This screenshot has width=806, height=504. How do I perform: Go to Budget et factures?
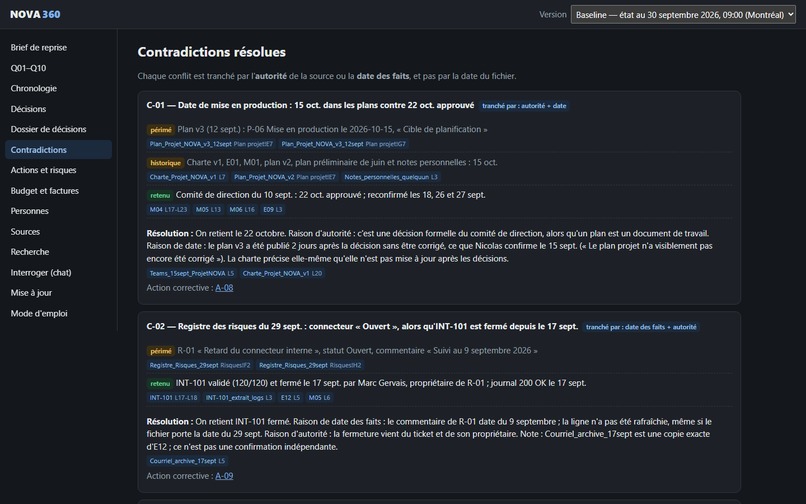tap(58, 191)
